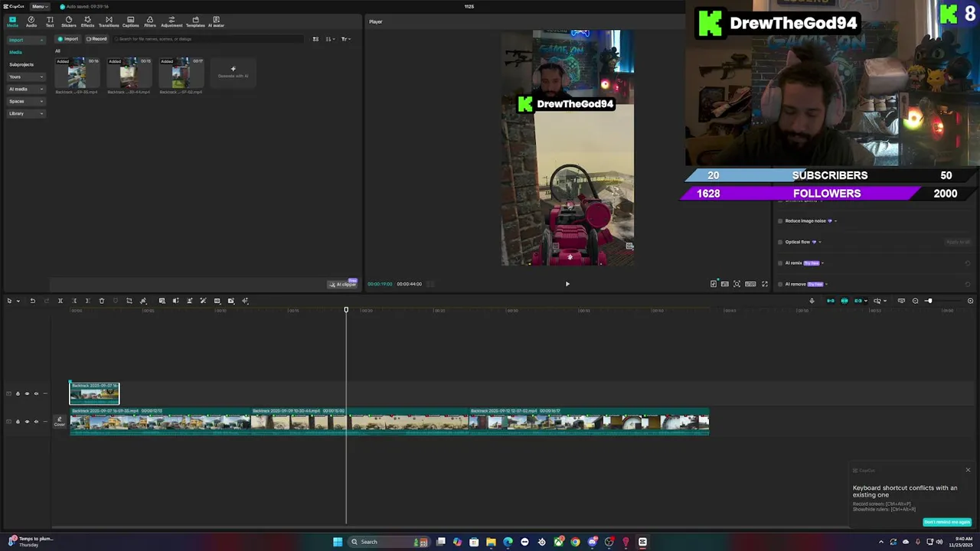Toggle auto snapping icon
Image resolution: width=980 pixels, height=551 pixels.
[x=844, y=301]
